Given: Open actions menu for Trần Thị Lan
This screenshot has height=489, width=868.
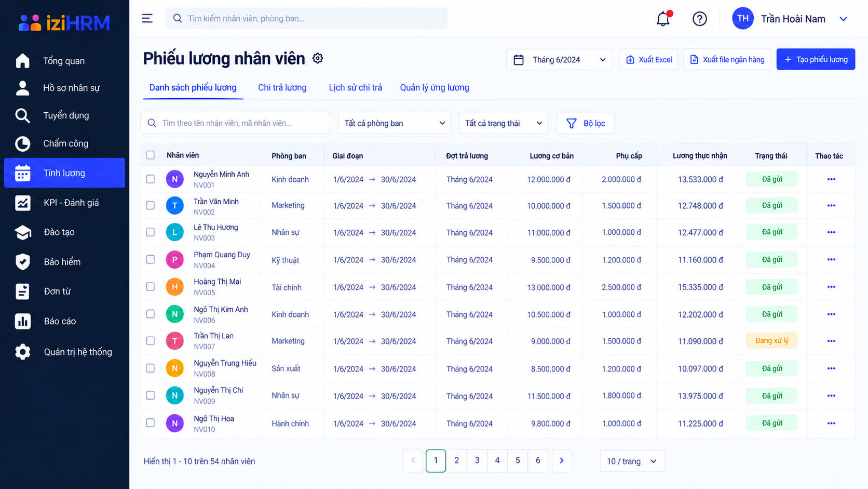Looking at the screenshot, I should click(831, 341).
